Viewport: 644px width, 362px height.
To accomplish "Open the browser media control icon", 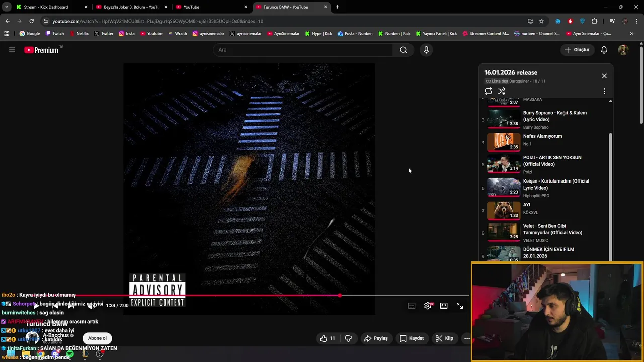I will 612,21.
